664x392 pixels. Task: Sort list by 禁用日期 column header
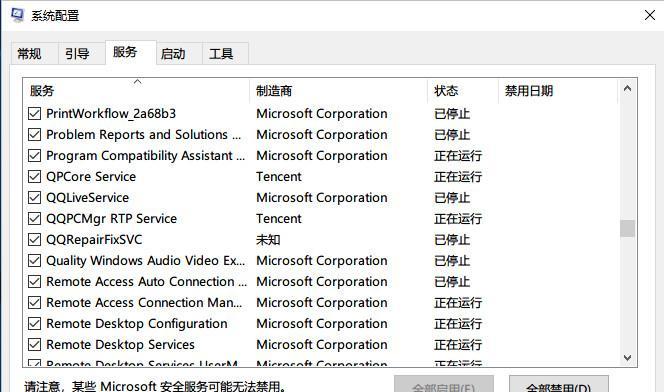(558, 91)
